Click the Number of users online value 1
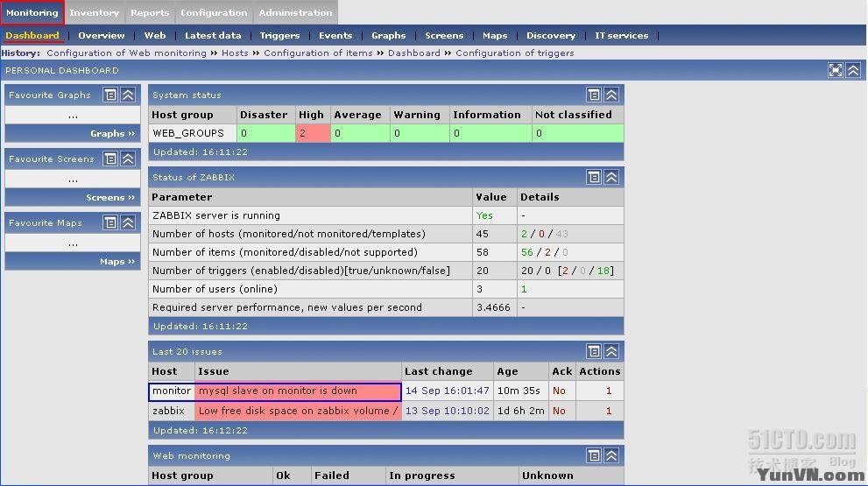The image size is (868, 486). coord(524,289)
